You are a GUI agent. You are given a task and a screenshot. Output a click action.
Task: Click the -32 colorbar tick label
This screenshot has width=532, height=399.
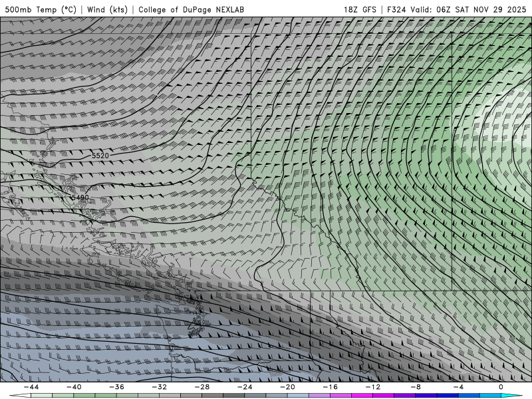160,387
